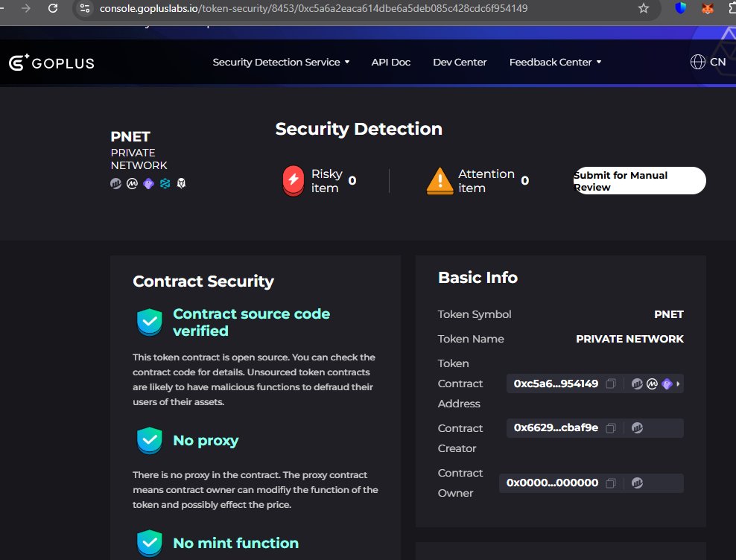
Task: Click white eagle icon under PNET header
Action: (181, 183)
